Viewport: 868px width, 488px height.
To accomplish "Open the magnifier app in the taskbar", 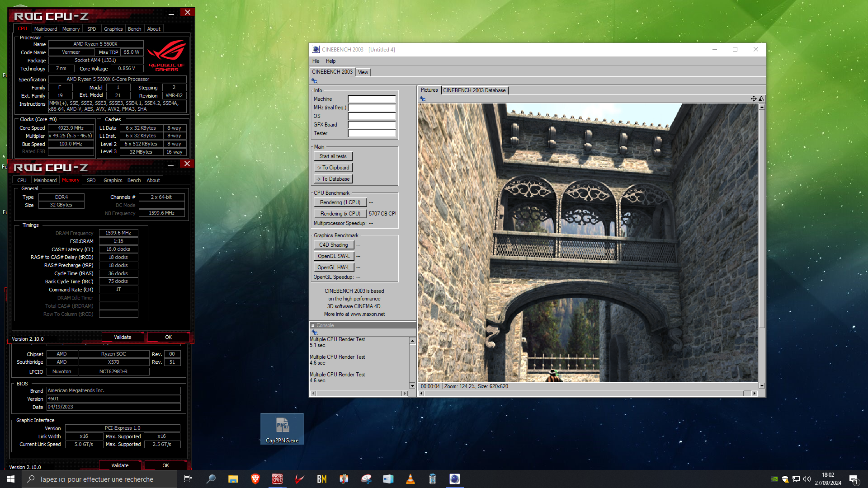I will coord(211,479).
